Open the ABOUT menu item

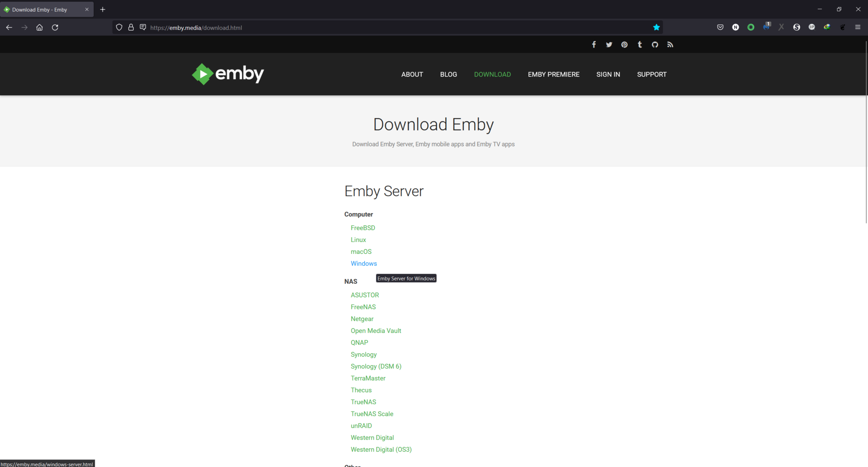click(412, 75)
